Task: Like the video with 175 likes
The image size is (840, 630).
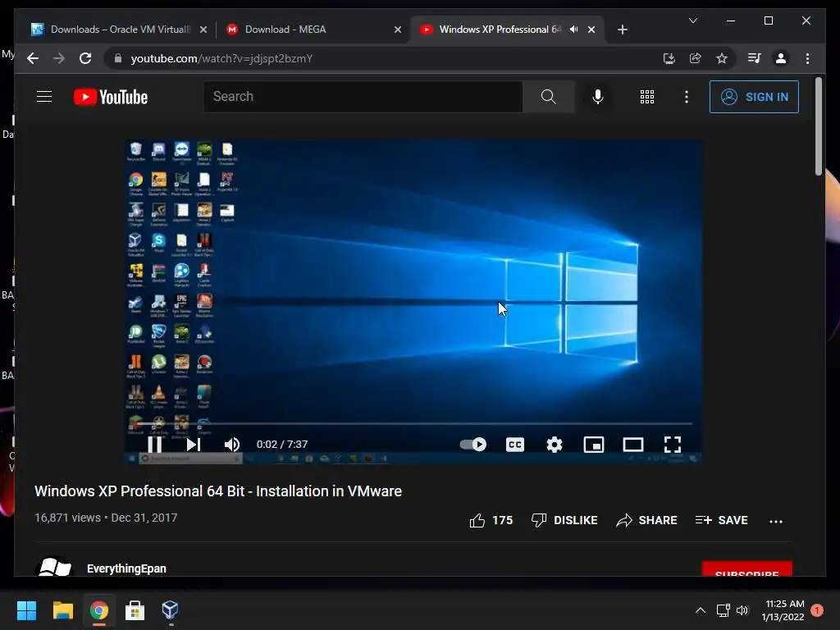Action: tap(491, 520)
